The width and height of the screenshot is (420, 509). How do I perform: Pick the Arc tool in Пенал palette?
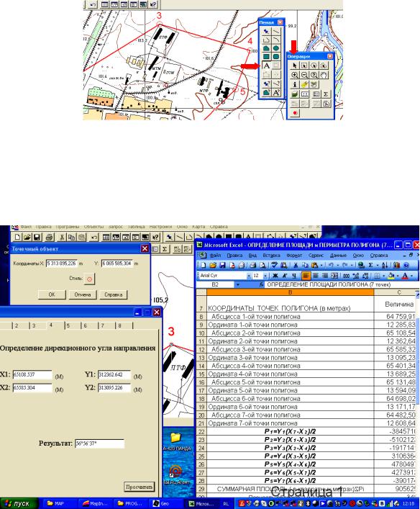pyautogui.click(x=275, y=40)
